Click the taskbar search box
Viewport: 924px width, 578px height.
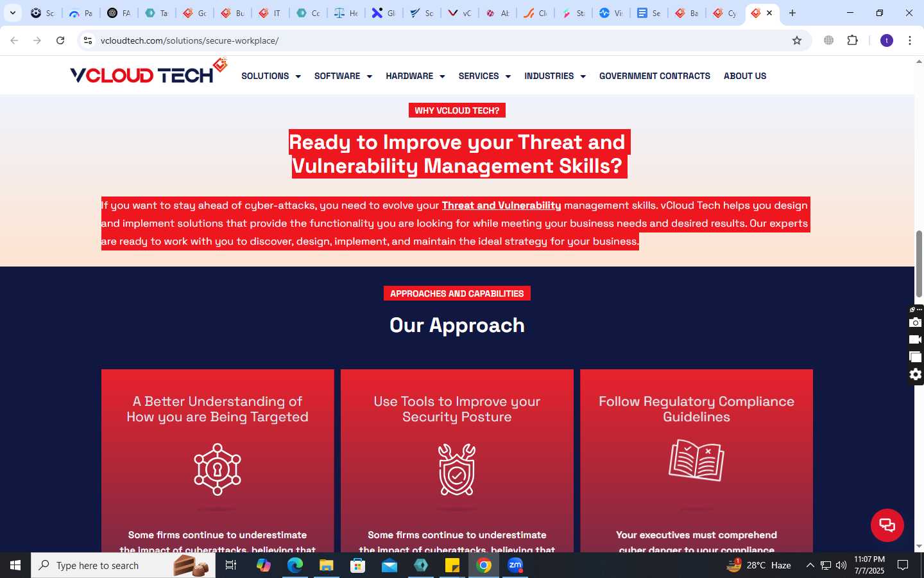coord(123,565)
